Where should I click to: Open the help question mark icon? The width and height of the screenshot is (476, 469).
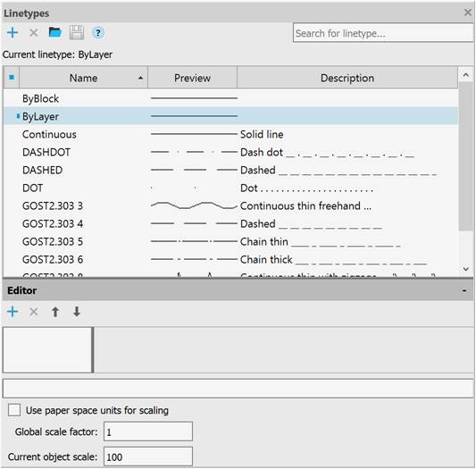click(97, 33)
